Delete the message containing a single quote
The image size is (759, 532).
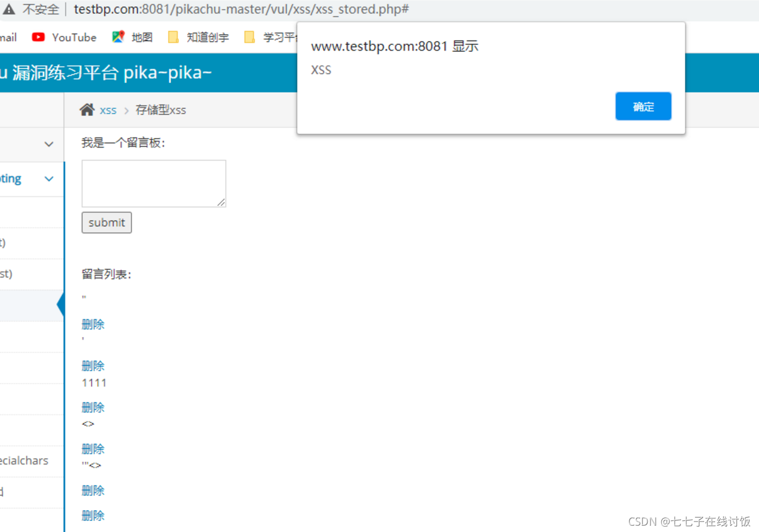93,366
